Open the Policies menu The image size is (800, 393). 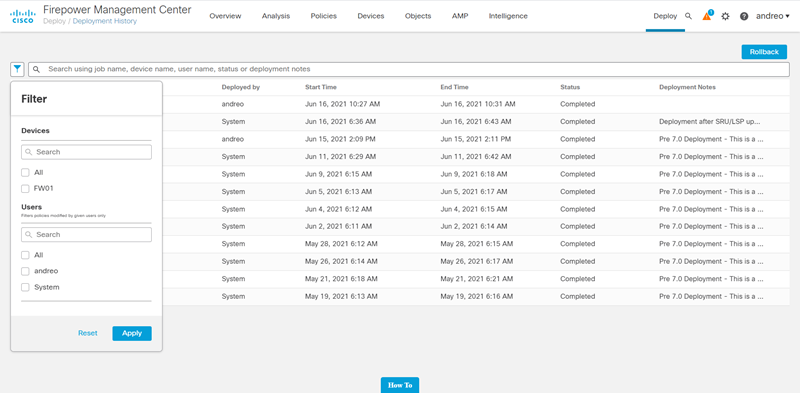click(x=323, y=16)
